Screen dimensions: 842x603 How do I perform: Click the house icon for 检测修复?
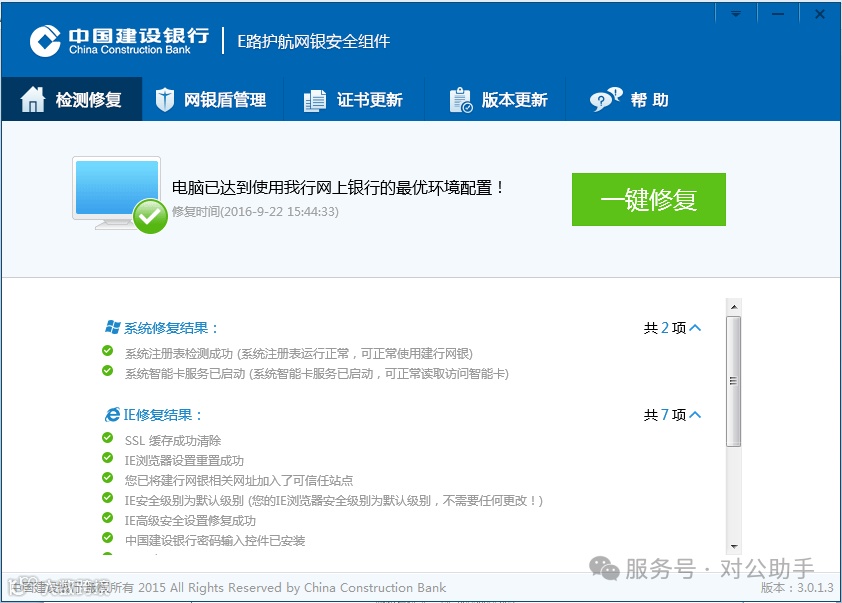click(33, 99)
